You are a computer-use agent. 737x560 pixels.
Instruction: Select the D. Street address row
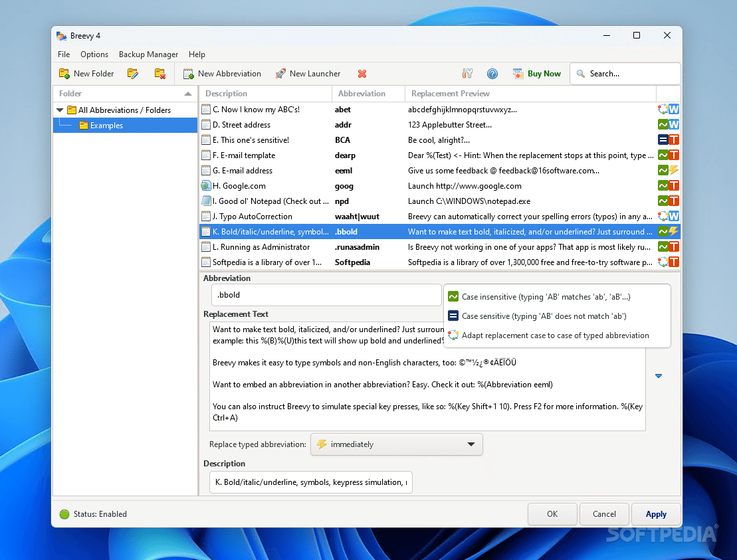pyautogui.click(x=440, y=125)
